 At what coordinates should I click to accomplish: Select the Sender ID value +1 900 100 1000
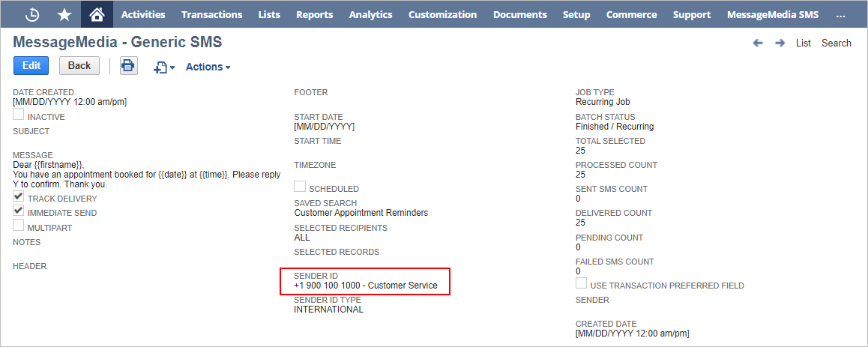coord(365,286)
